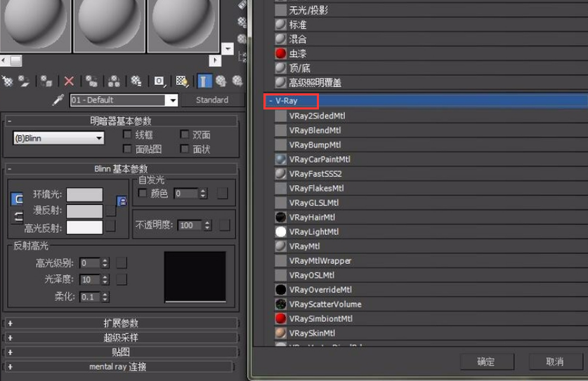588x381 pixels.
Task: Click the map button beside 自发光 value
Action: tap(223, 194)
